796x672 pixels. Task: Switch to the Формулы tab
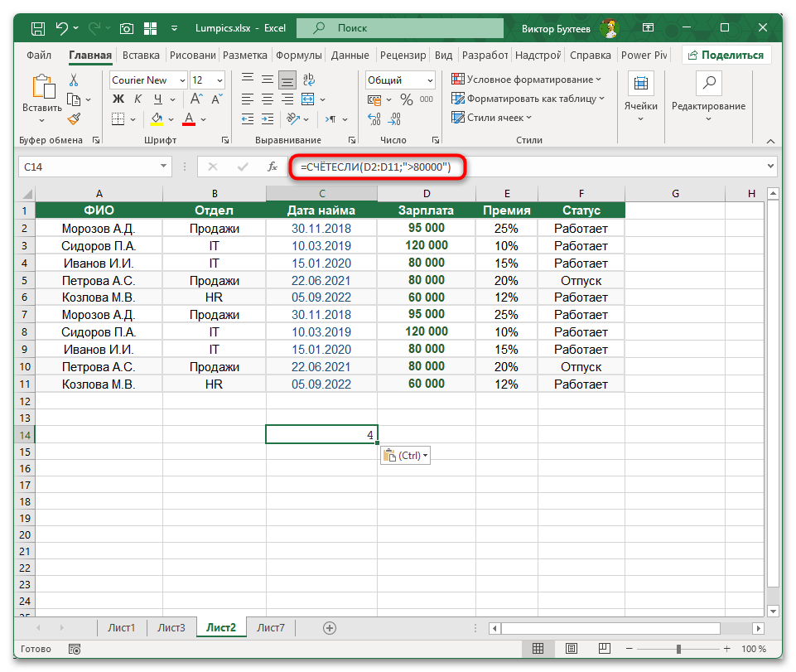(298, 55)
